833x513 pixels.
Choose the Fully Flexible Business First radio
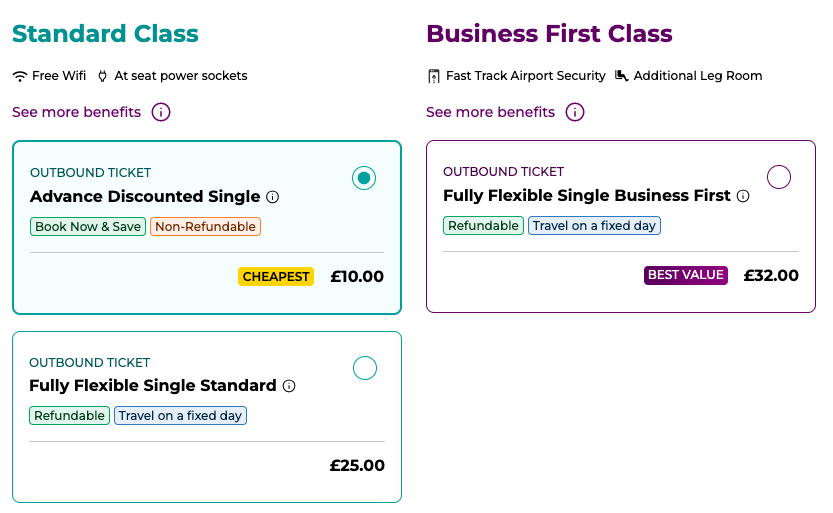point(778,177)
